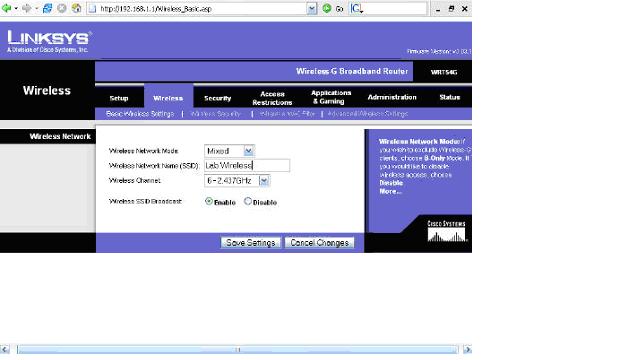Click the browser Forward arrow icon
The image size is (640, 360).
(27, 8)
